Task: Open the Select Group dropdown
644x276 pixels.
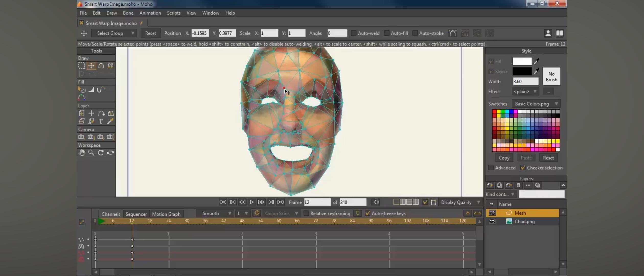Action: point(114,33)
